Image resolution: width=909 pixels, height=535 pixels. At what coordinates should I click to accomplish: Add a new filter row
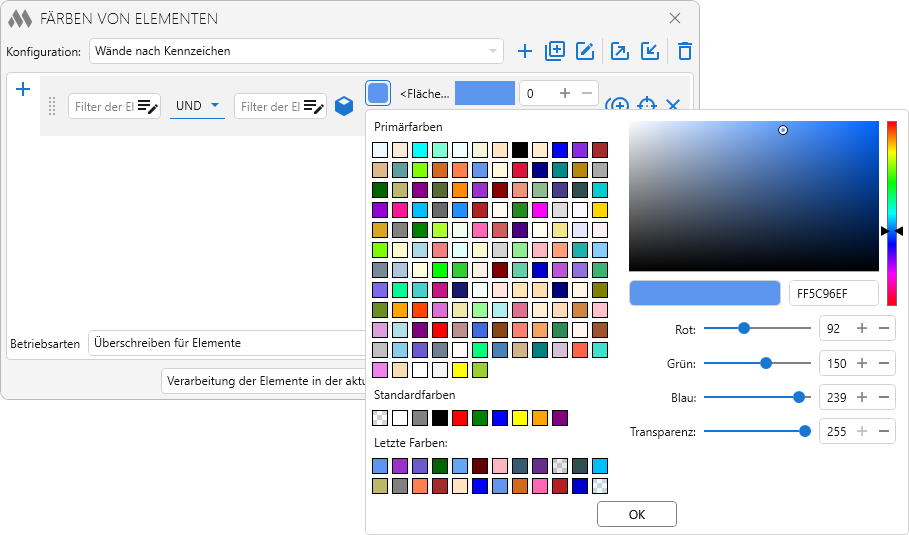click(23, 90)
